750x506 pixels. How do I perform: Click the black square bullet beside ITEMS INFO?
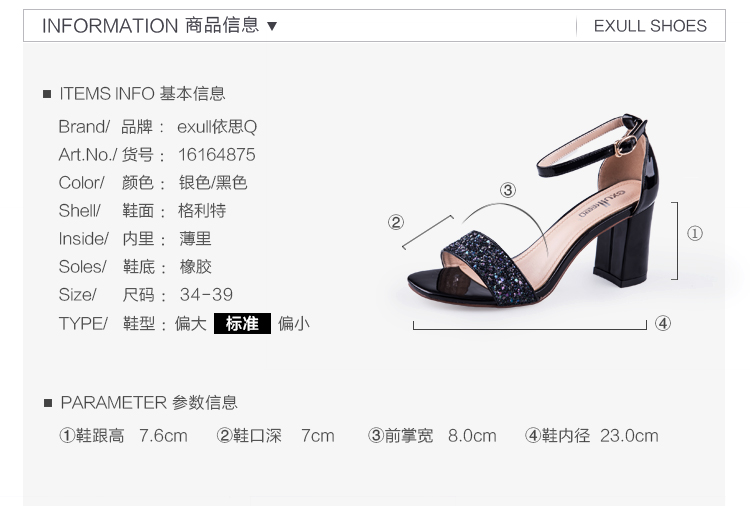tap(47, 94)
